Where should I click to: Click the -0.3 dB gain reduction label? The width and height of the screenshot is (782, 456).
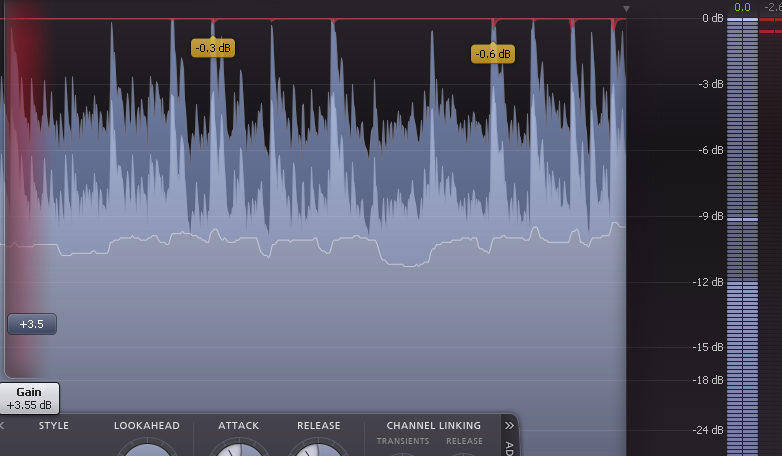(213, 48)
